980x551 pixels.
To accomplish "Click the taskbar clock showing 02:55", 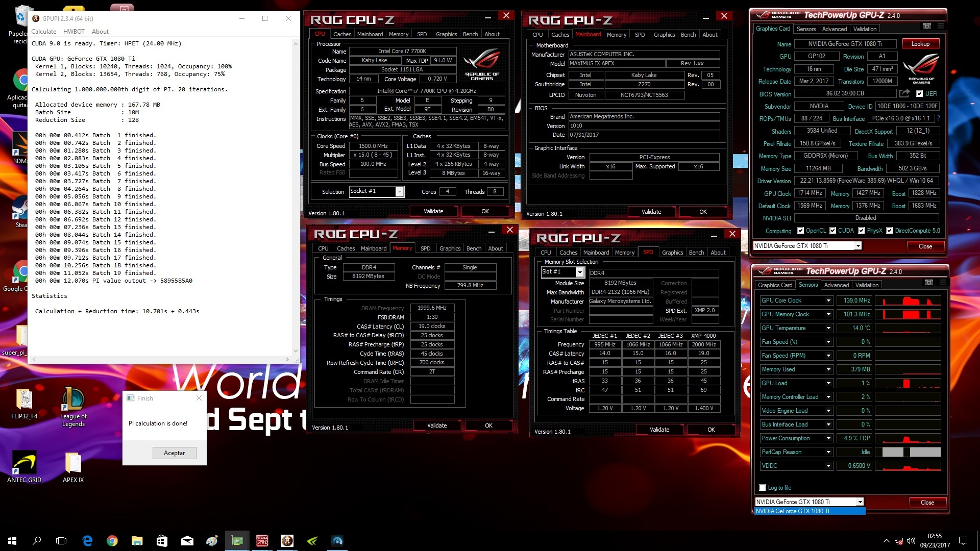I will 935,541.
